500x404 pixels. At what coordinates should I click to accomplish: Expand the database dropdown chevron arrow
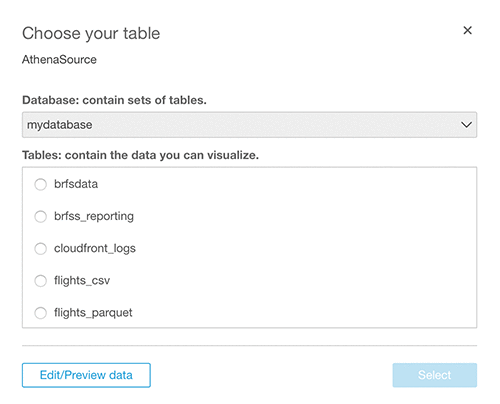click(466, 125)
